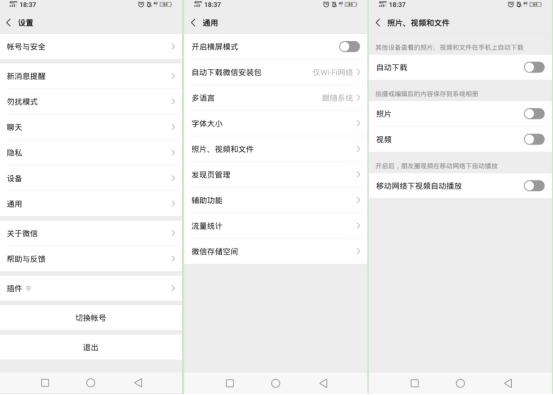Tap the triangle back button in 通用 screen
This screenshot has height=395, width=553.
tap(323, 383)
